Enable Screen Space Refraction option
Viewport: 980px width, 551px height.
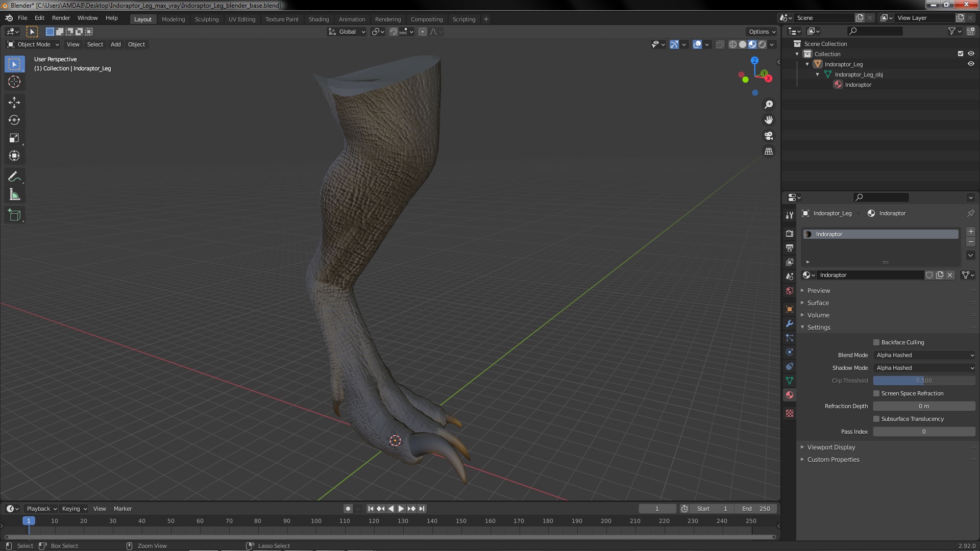876,393
